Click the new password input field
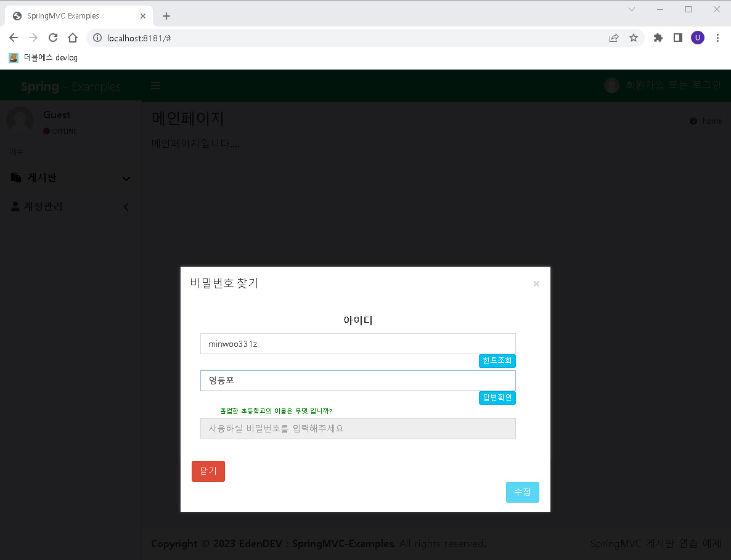This screenshot has width=731, height=560. [358, 429]
